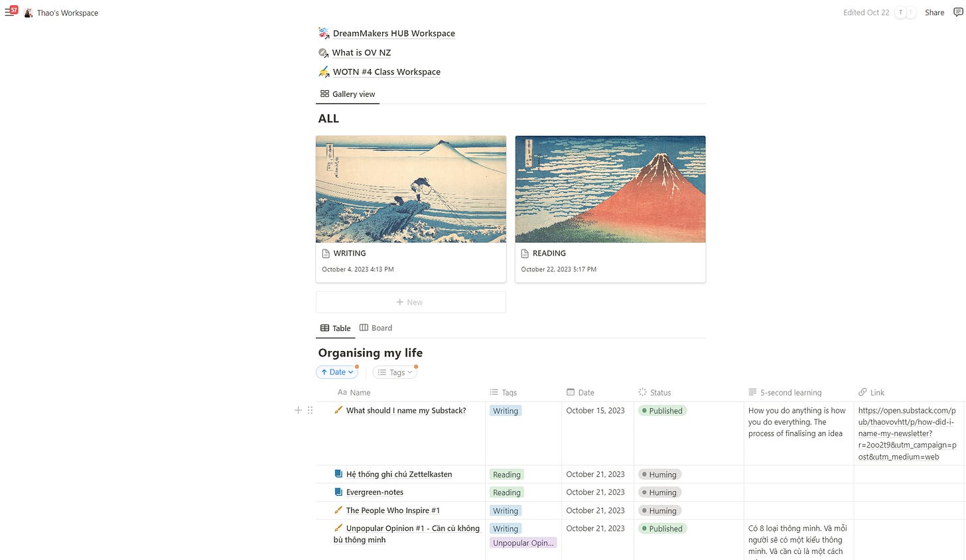Expand the Date sort dropdown
Viewport: 966px width, 560px height.
point(337,372)
